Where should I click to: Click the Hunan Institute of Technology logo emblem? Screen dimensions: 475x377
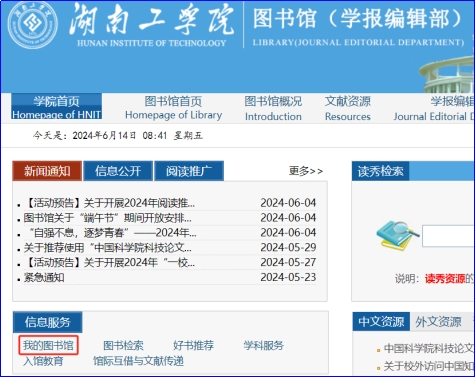(33, 25)
